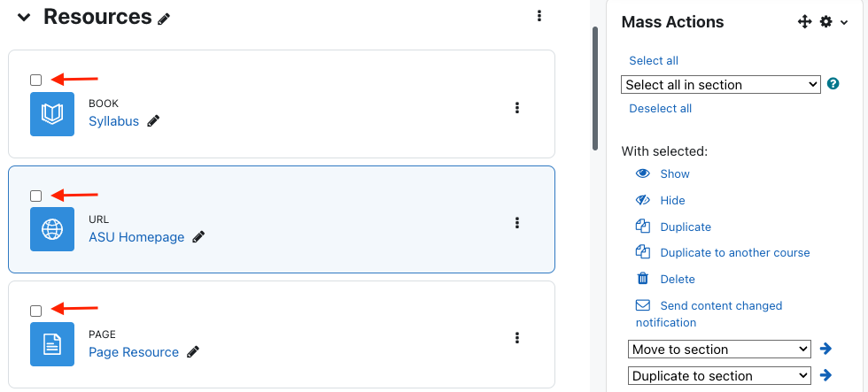Check the Syllabus checkbox
Image resolution: width=868 pixels, height=392 pixels.
(x=36, y=81)
